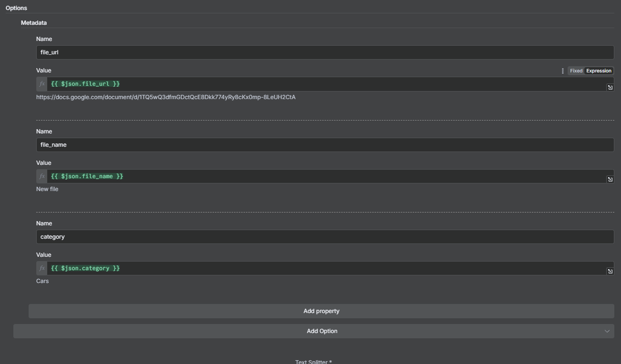Open the three-dot options menu for Value
The height and width of the screenshot is (364, 621).
pyautogui.click(x=563, y=71)
